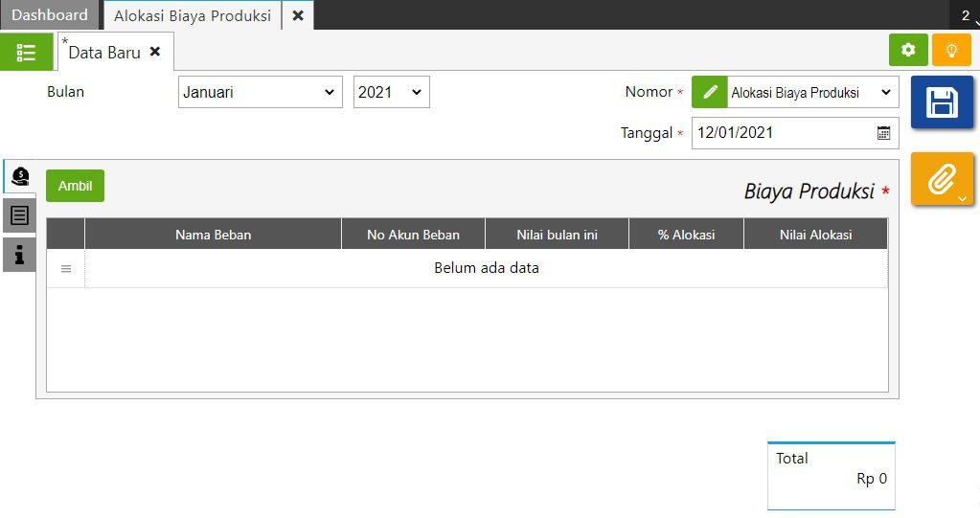Close the Data Baru tab
The width and height of the screenshot is (980, 518).
click(155, 52)
